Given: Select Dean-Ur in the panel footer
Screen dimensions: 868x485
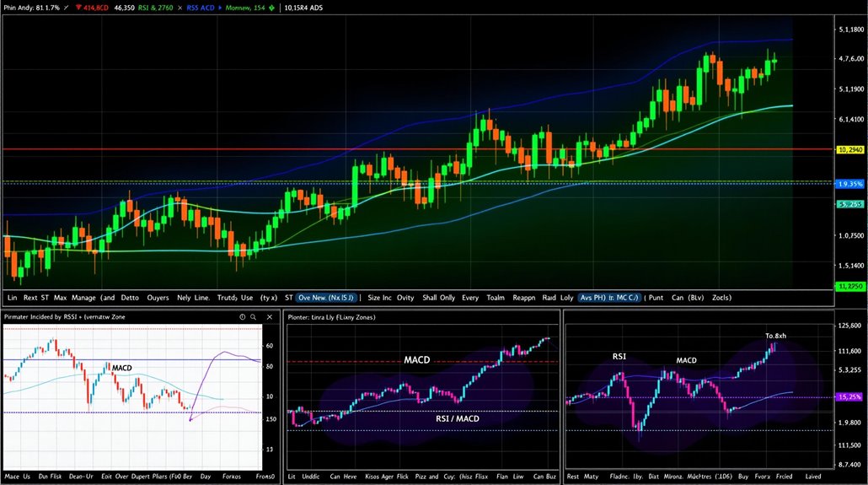Looking at the screenshot, I should point(81,476).
